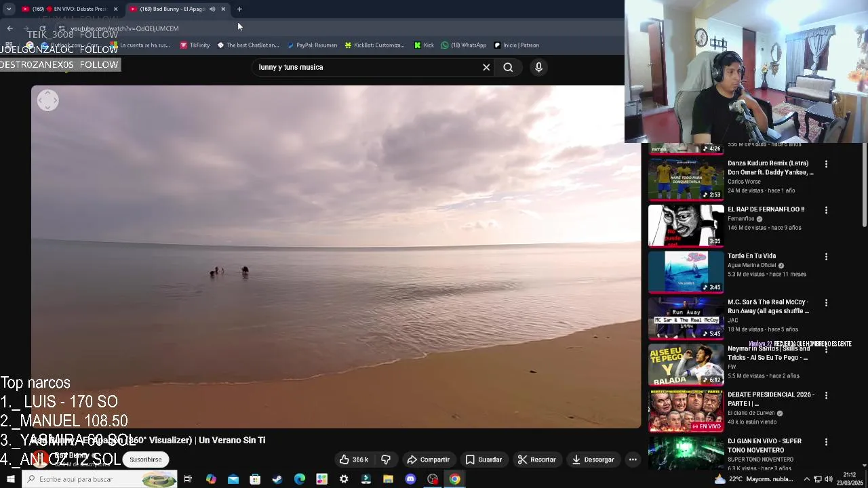This screenshot has width=868, height=488.
Task: Use the 360° pan control on video
Action: point(47,100)
